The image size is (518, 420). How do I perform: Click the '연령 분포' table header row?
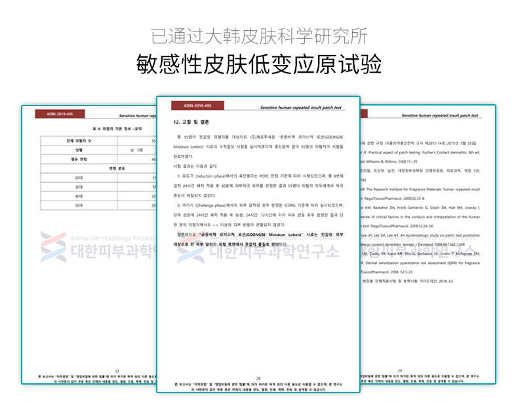point(98,168)
